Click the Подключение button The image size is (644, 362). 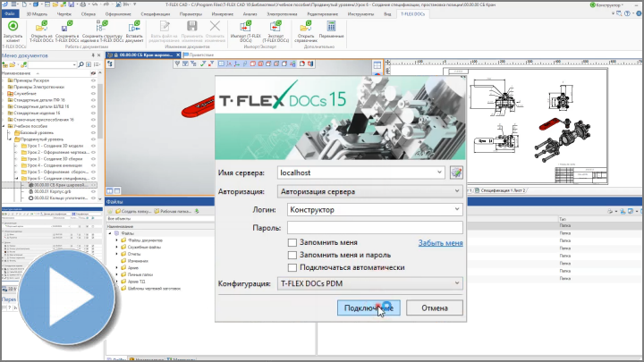pyautogui.click(x=369, y=307)
